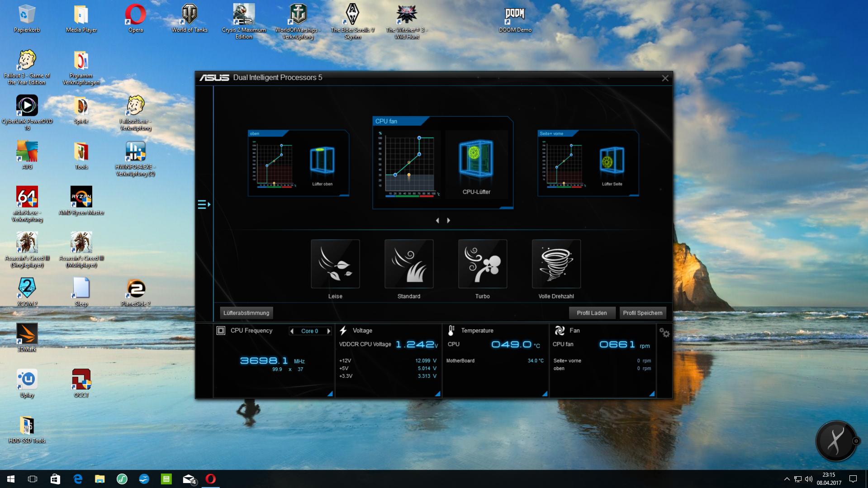Screen dimensions: 868x488
Task: Switch to the previous CPU core
Action: tap(292, 331)
